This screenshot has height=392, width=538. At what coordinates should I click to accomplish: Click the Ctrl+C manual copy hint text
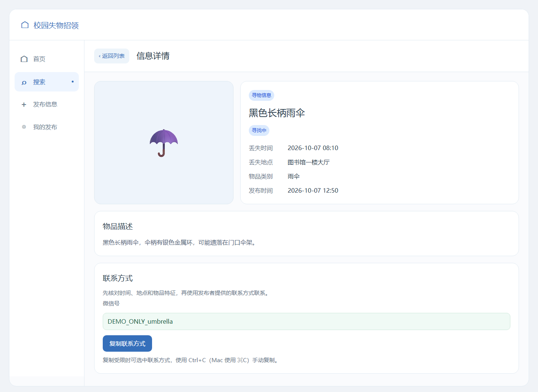(x=191, y=360)
